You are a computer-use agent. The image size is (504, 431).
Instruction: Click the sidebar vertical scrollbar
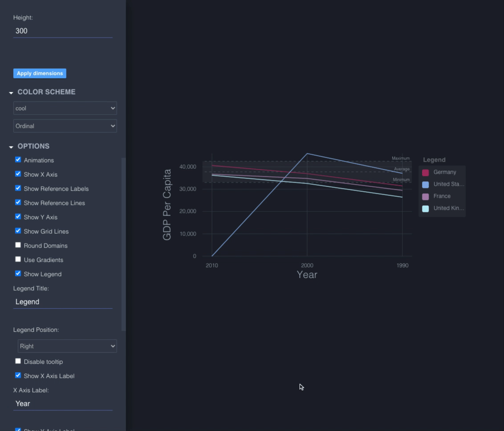(123, 244)
